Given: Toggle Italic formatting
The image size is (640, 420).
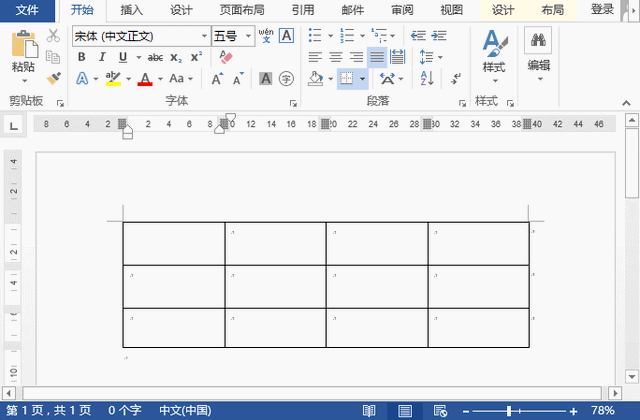Looking at the screenshot, I should tap(102, 57).
